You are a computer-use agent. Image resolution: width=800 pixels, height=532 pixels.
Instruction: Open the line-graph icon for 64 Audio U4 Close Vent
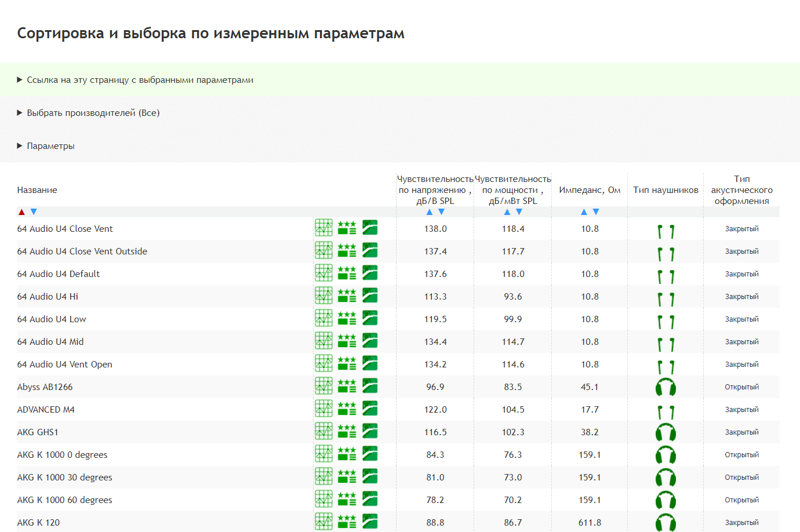click(323, 228)
